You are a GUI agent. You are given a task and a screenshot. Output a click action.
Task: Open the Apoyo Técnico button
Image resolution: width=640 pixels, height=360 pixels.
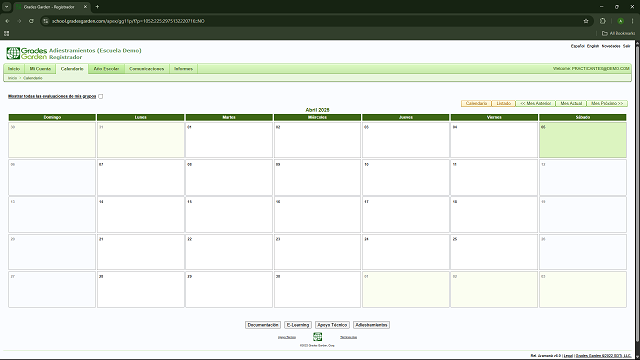332,325
